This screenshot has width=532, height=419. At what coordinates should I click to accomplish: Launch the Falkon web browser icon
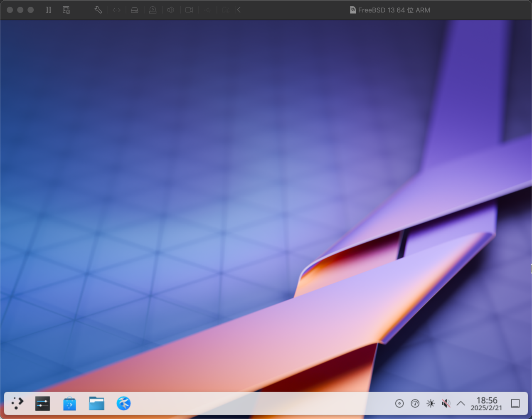(x=123, y=403)
